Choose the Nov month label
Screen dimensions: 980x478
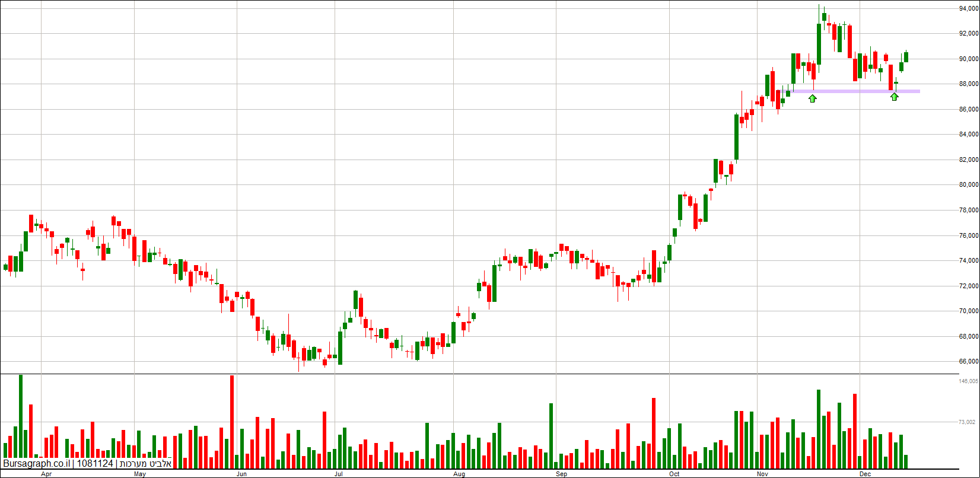(763, 474)
